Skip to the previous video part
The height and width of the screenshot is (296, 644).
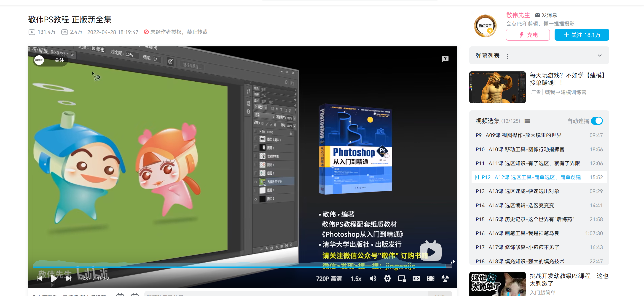click(x=40, y=279)
